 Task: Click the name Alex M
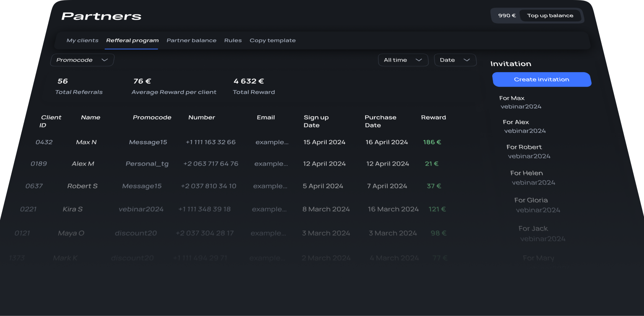coord(83,164)
